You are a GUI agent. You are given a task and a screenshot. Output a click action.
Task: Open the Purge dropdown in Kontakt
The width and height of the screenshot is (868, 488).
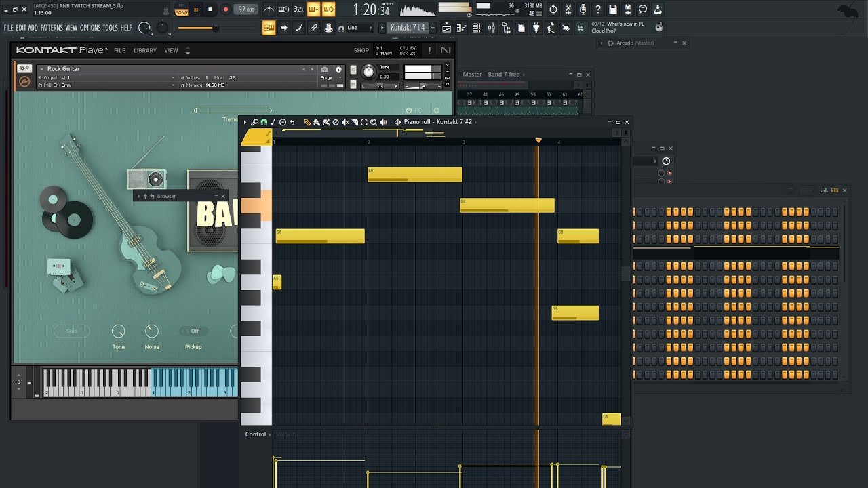(x=330, y=77)
